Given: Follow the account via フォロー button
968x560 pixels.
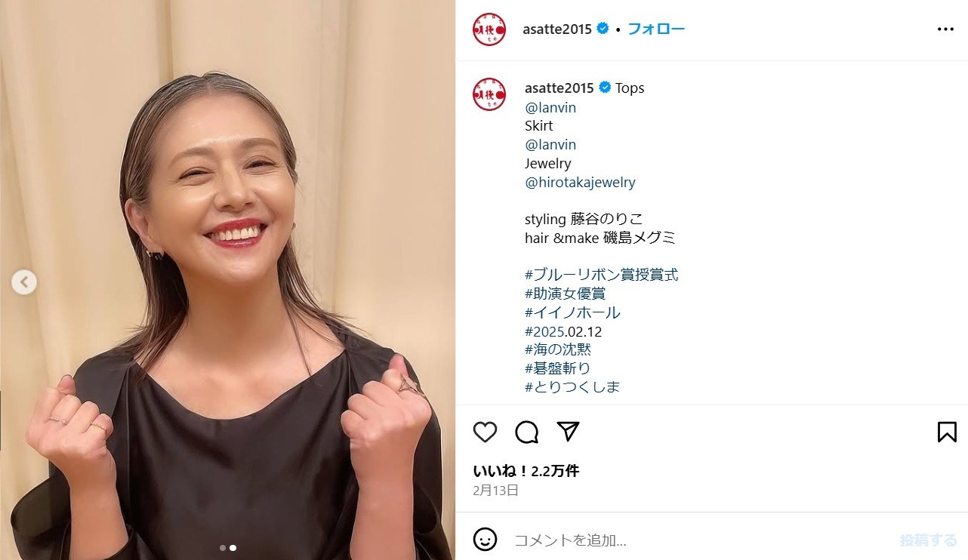Looking at the screenshot, I should coord(656,29).
